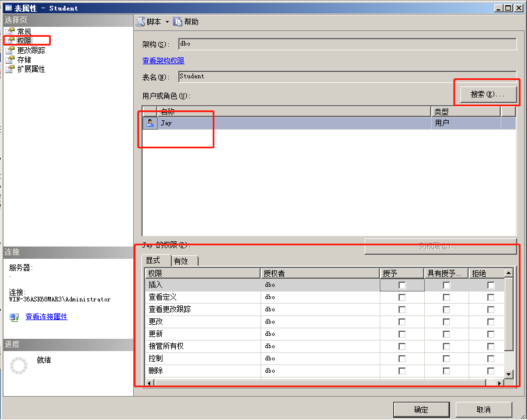The width and height of the screenshot is (527, 420).
Task: Open the 存储 page icon
Action: (11, 60)
